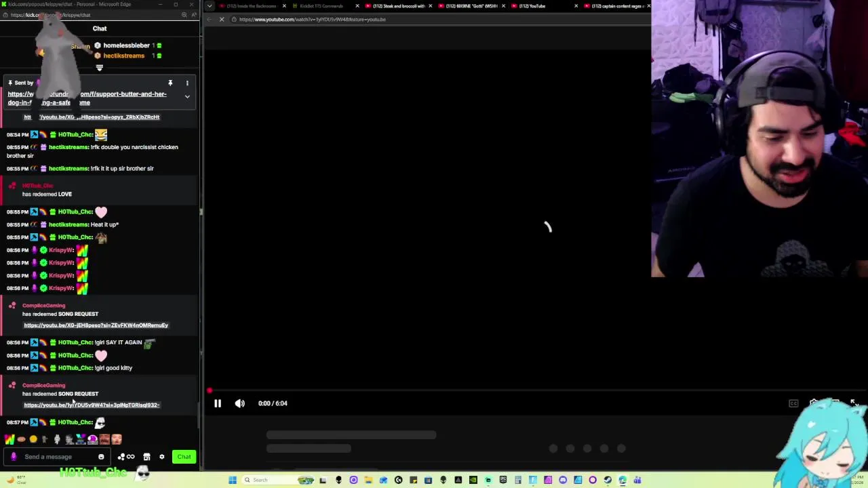Open NVIDIA app from taskbar

[473, 480]
